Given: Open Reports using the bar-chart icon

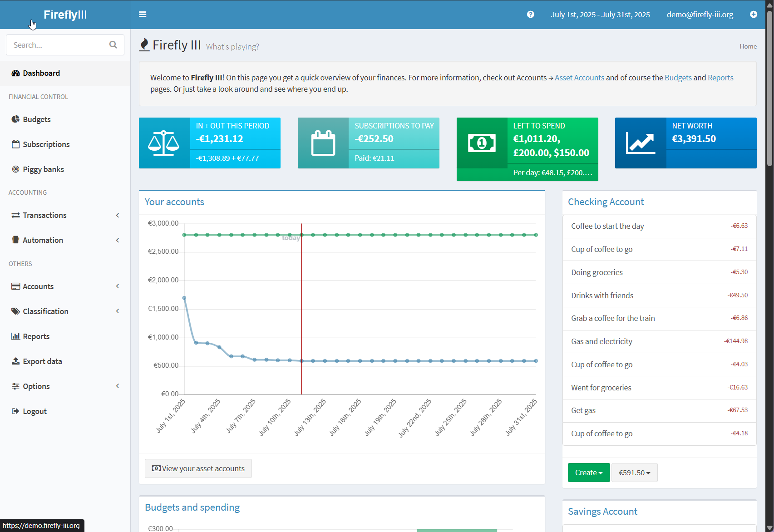Looking at the screenshot, I should pyautogui.click(x=16, y=336).
